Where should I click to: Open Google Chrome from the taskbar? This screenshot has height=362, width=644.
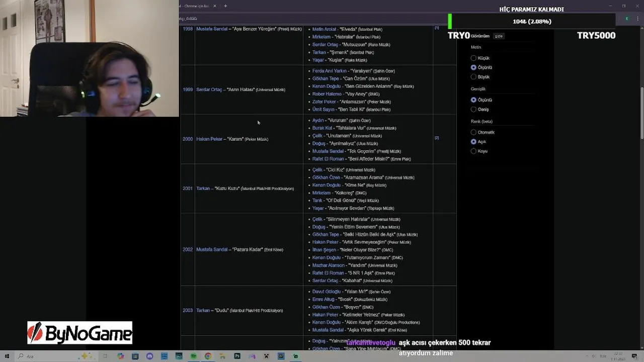coord(208,356)
